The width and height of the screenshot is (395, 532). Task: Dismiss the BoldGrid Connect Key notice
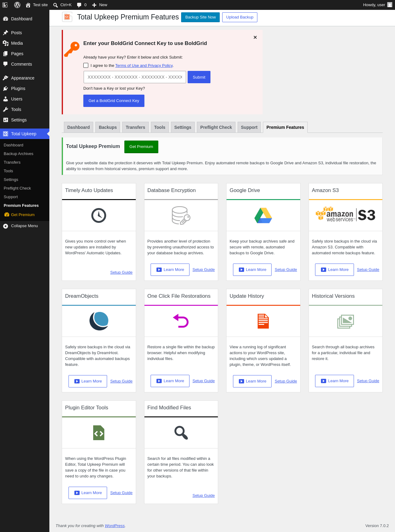click(255, 37)
